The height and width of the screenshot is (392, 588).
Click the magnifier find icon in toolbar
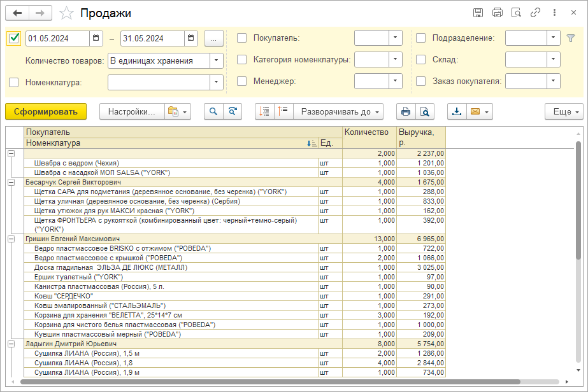(213, 111)
